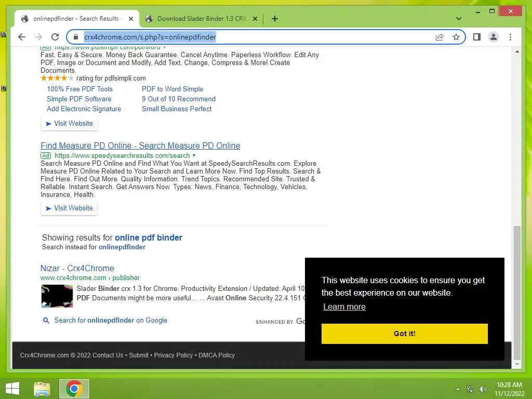532x399 pixels.
Task: Click the Chrome taskbar icon
Action: 74,389
